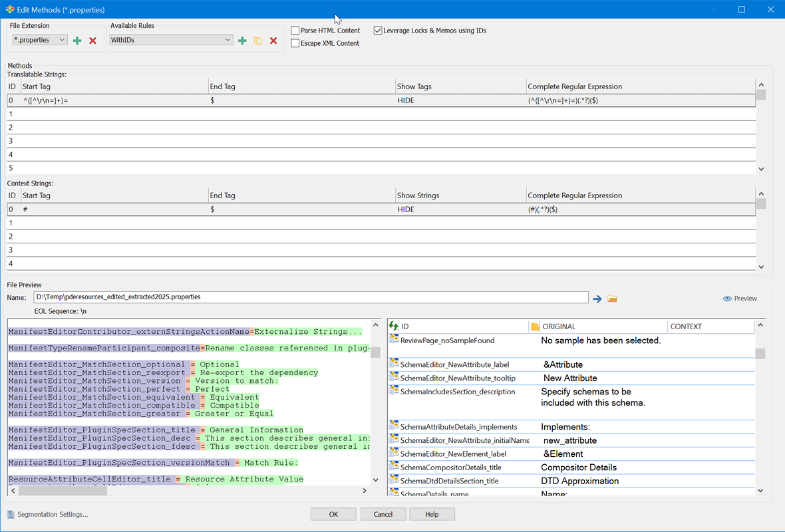Open Segmentation Settings link
This screenshot has width=785, height=532.
pos(53,514)
